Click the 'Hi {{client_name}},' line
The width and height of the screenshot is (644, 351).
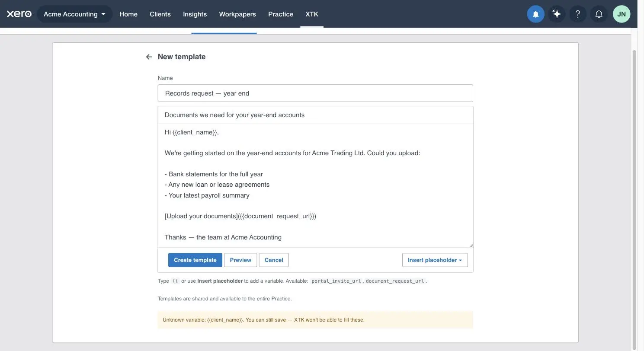[x=192, y=132]
